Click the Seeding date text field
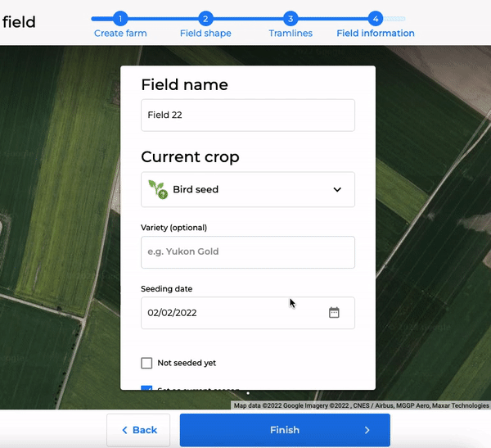Viewport: 491px width, 448px height. [x=248, y=313]
